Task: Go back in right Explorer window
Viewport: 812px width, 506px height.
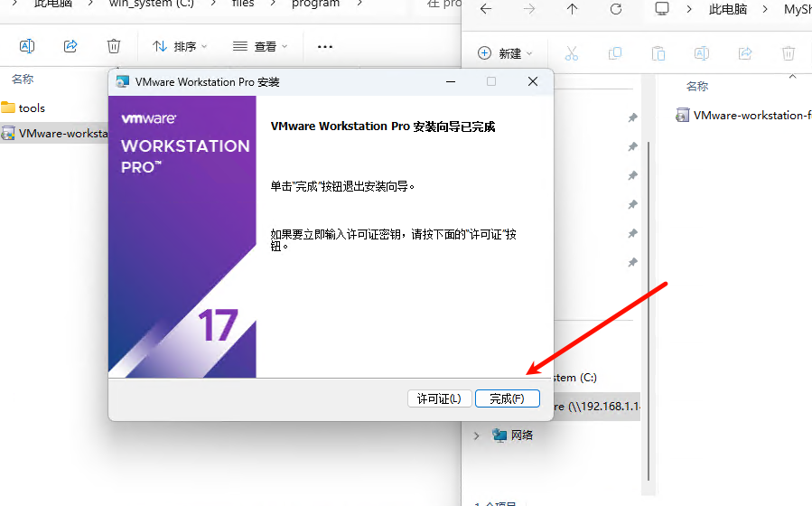Action: click(x=486, y=9)
